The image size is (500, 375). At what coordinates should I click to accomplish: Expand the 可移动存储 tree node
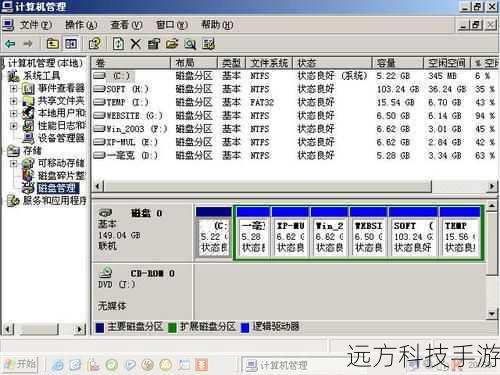point(13,163)
